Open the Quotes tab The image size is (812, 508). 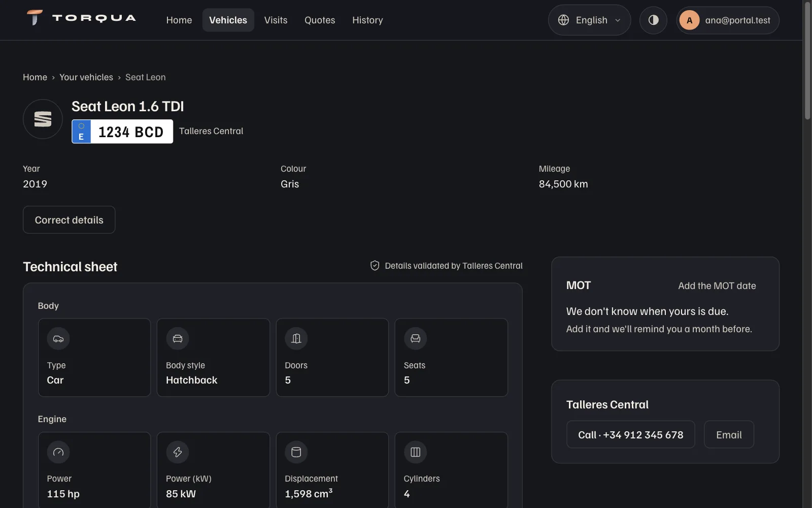point(320,20)
